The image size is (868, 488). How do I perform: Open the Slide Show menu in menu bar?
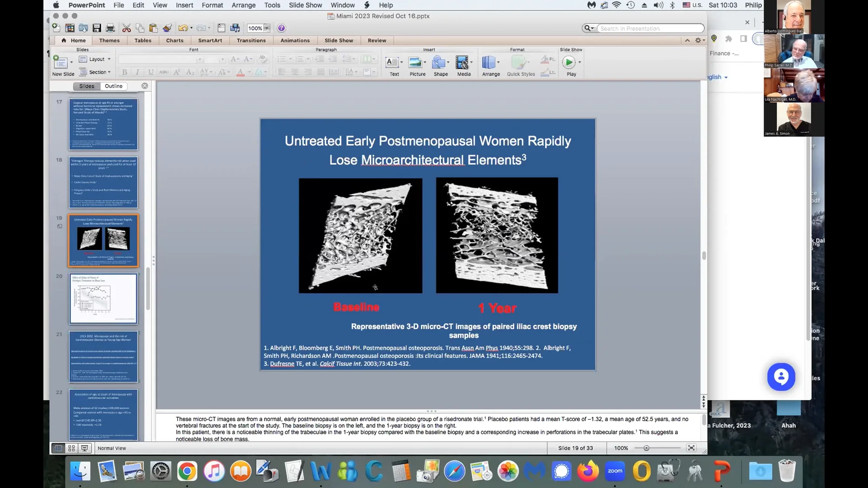(x=306, y=5)
